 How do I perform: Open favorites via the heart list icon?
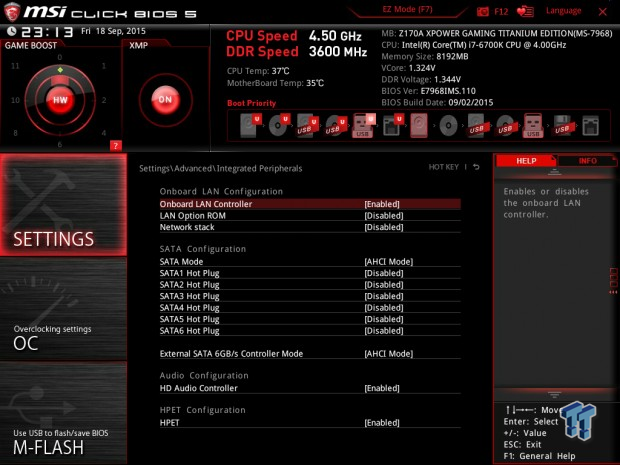pos(525,11)
